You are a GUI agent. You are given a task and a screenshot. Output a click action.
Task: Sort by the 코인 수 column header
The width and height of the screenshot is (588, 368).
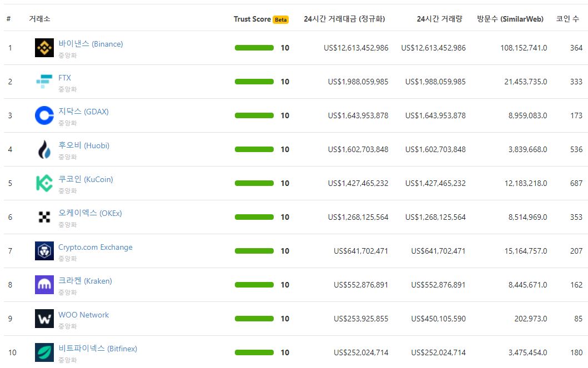click(x=567, y=19)
